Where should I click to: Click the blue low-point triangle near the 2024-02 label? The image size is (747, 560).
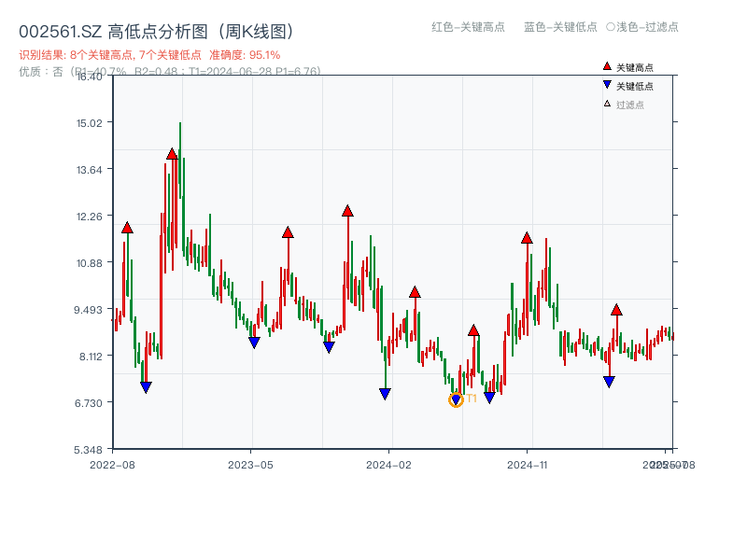[385, 395]
